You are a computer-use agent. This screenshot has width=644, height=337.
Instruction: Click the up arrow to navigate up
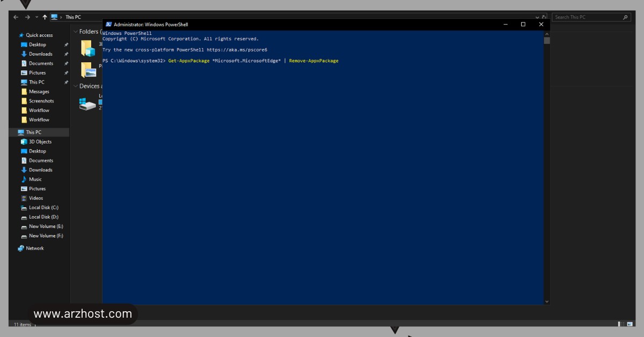(x=44, y=17)
